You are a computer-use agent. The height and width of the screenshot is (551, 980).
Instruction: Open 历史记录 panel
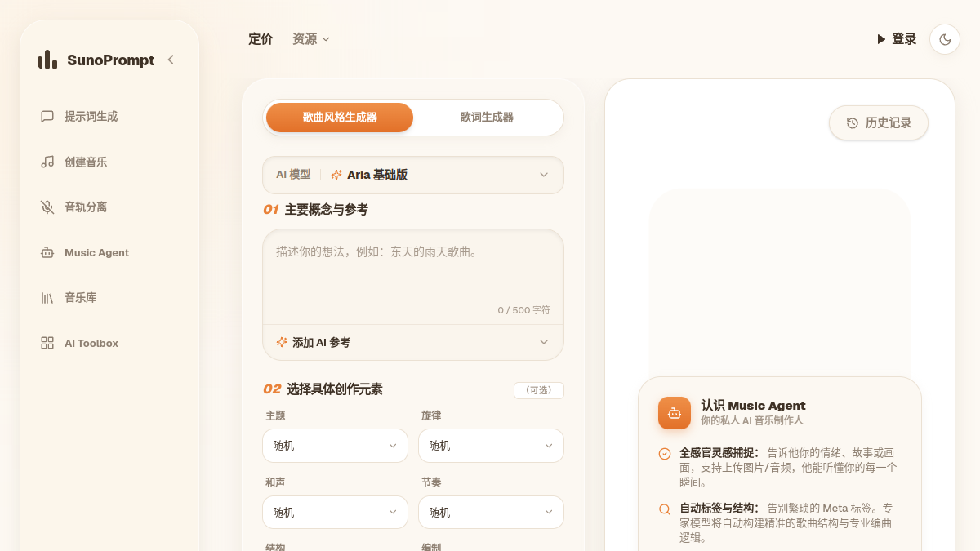(879, 123)
